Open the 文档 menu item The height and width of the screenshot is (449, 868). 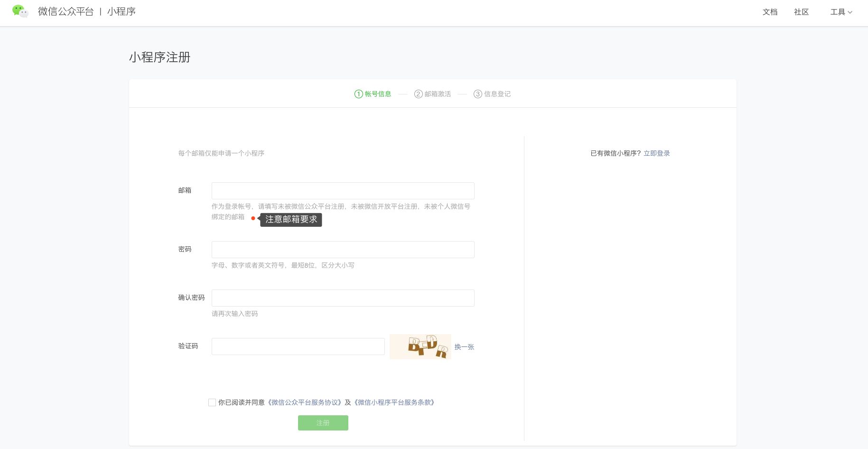(770, 12)
